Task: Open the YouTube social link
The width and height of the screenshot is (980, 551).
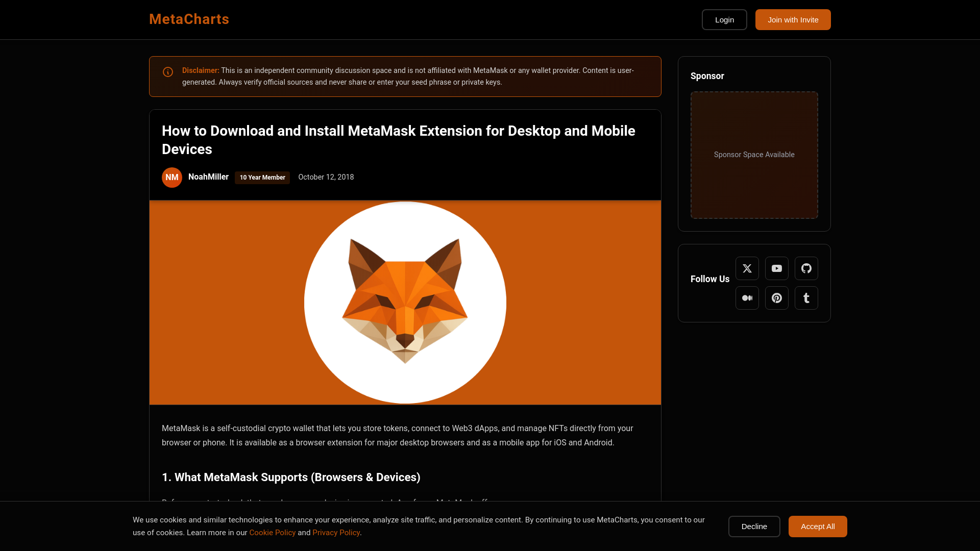Action: pos(776,268)
